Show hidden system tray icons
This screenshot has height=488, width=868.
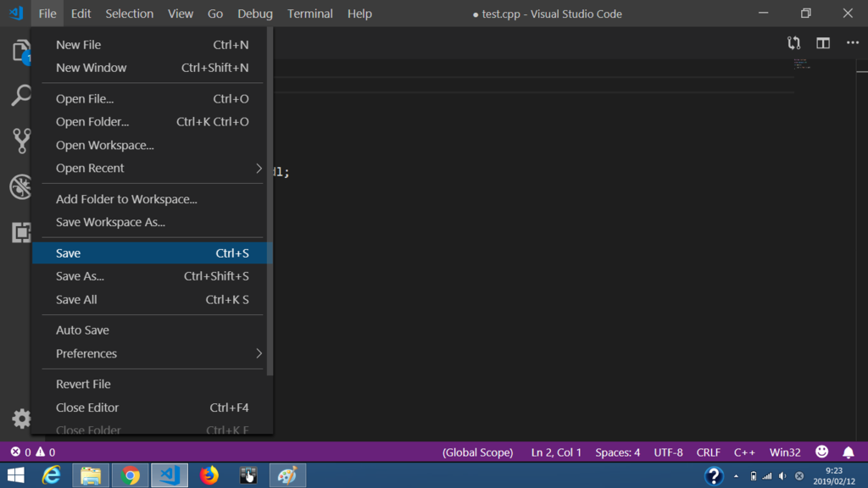736,476
